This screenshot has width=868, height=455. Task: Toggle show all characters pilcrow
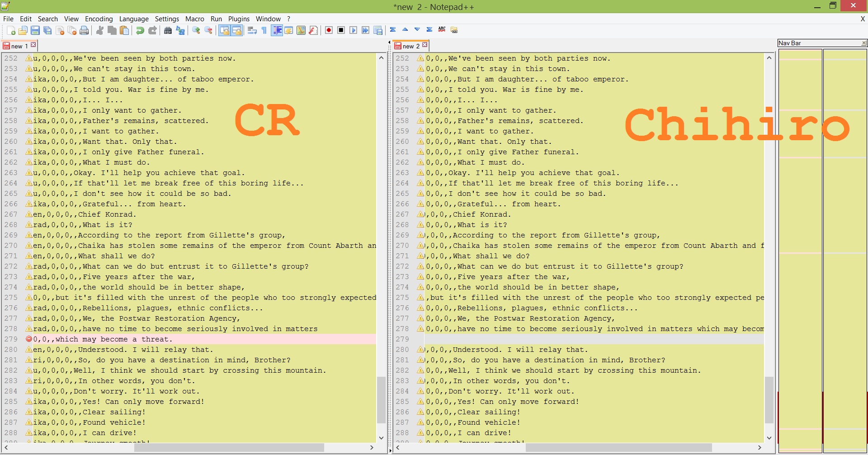coord(264,30)
